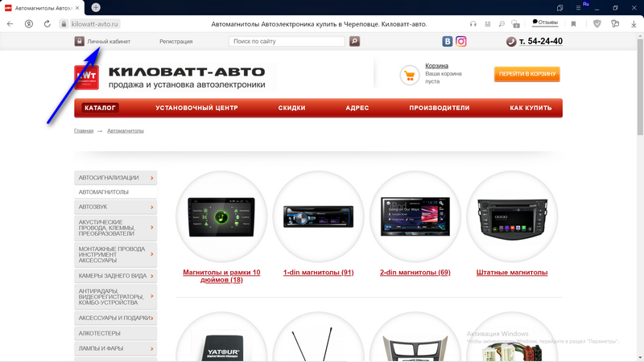Click the 1-din Pioneer radio image
The width and height of the screenshot is (644, 362).
coord(318,216)
